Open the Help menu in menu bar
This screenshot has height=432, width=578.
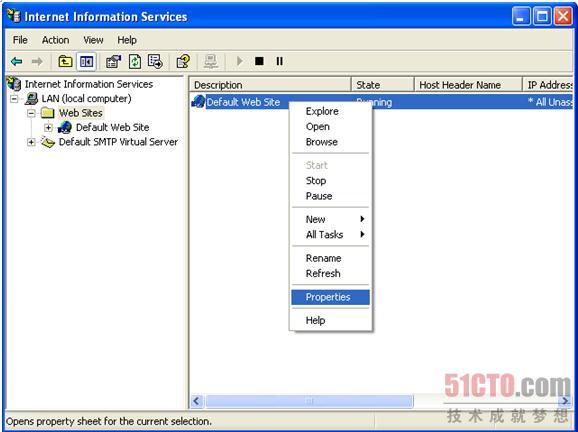127,40
